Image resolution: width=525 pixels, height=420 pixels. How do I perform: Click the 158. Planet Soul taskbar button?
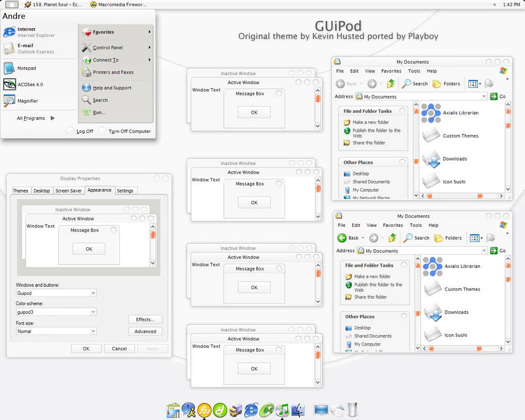53,5
